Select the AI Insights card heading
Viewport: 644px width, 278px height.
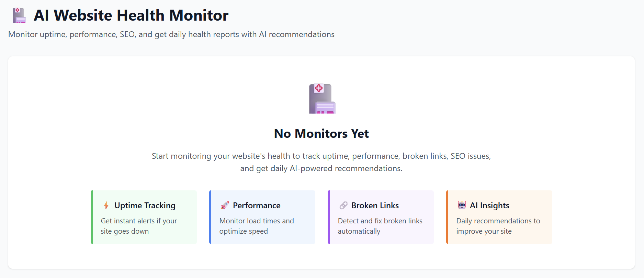pyautogui.click(x=489, y=205)
